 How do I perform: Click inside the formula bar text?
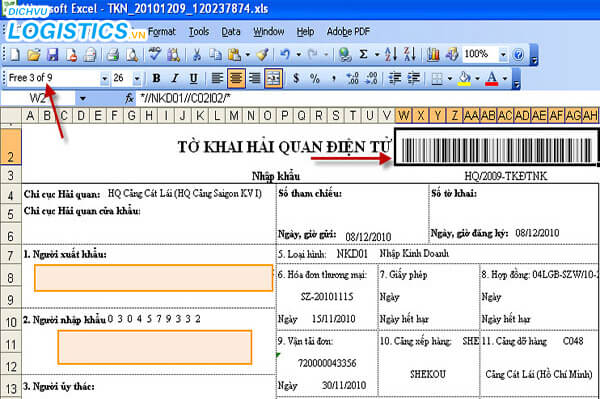[x=185, y=99]
